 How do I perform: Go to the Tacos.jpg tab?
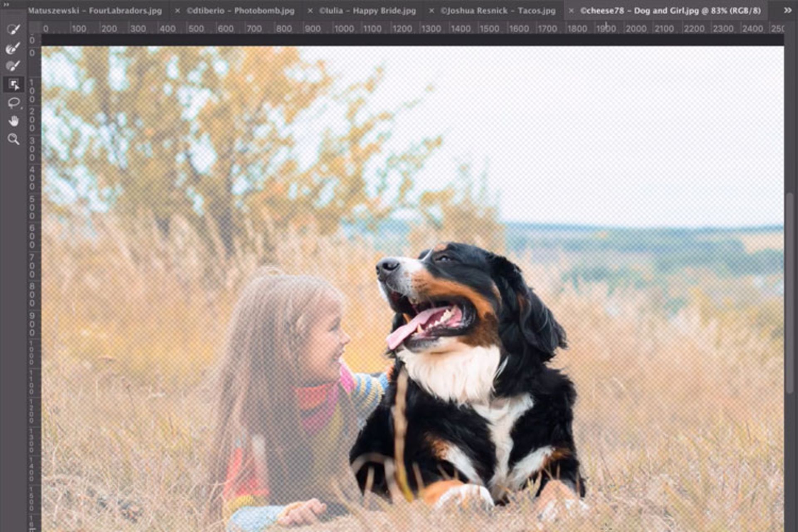pos(498,11)
